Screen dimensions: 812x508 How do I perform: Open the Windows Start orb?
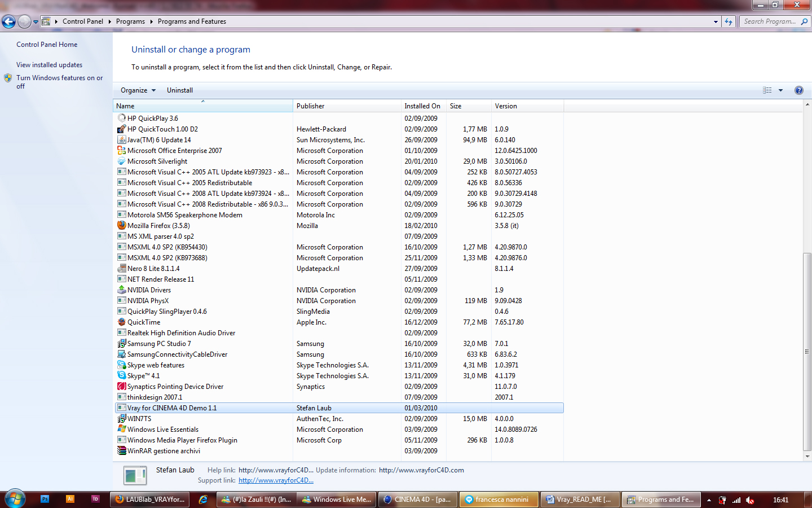pos(15,499)
